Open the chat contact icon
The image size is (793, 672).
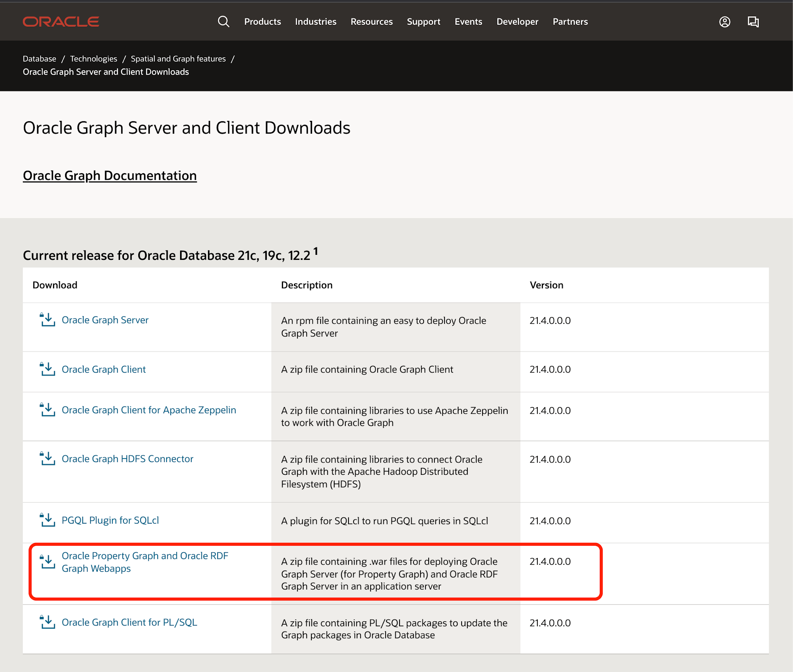pyautogui.click(x=753, y=22)
